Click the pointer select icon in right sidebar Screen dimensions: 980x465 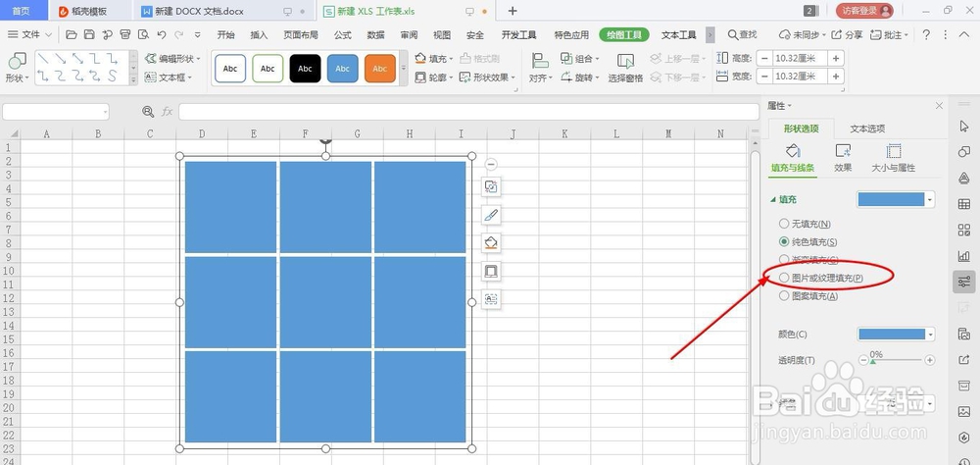tap(963, 126)
